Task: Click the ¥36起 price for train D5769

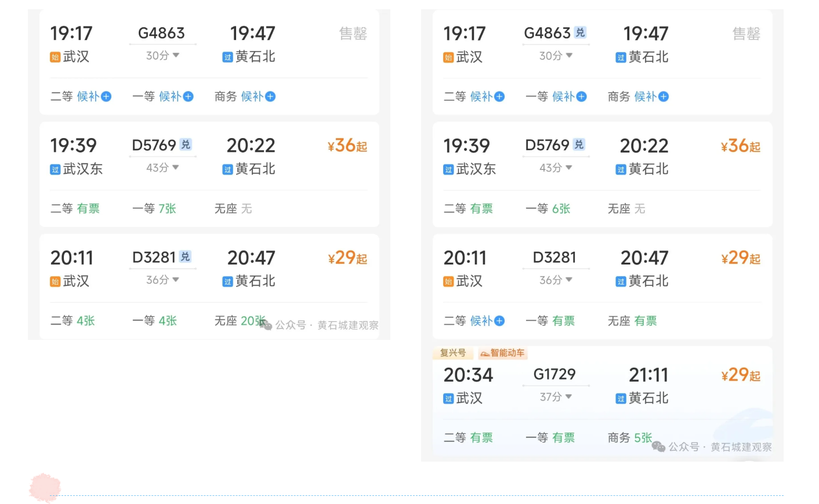Action: pos(346,146)
